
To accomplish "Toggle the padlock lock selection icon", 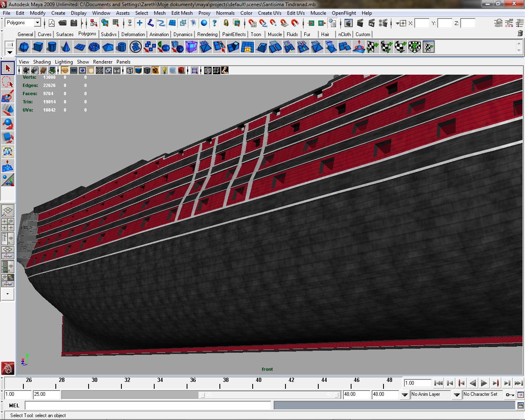I will click(x=226, y=23).
